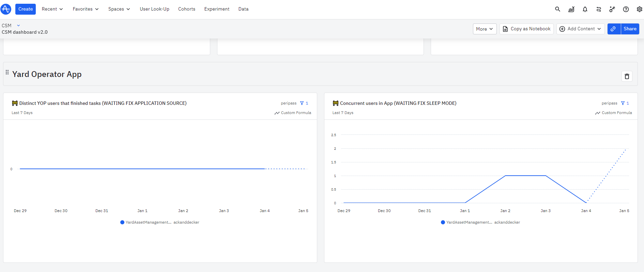Go to User Look-Up
Image resolution: width=644 pixels, height=272 pixels.
point(154,9)
